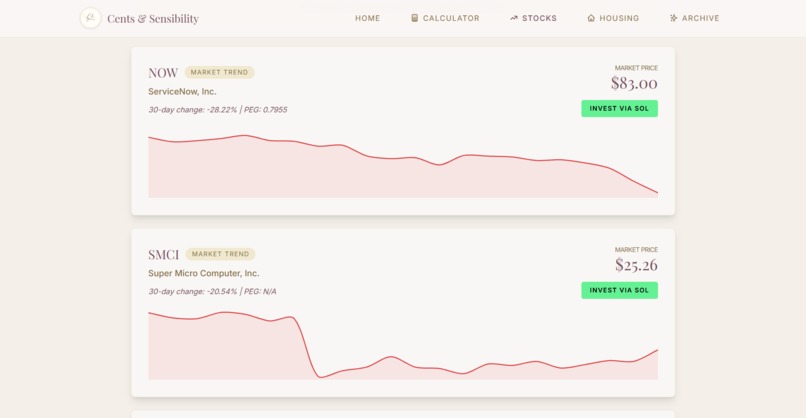Navigate to the Housing page

(613, 18)
